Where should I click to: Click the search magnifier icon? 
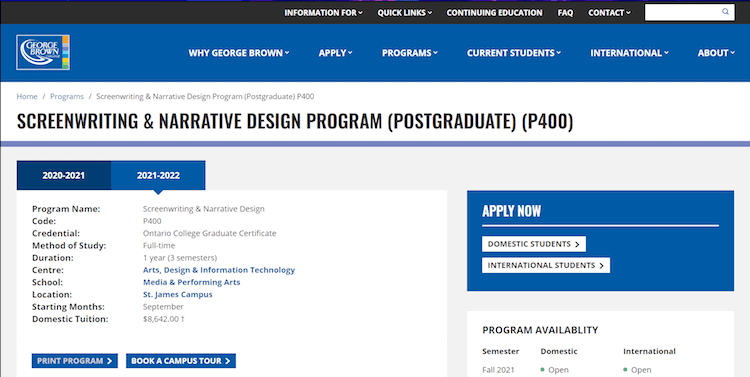point(725,12)
